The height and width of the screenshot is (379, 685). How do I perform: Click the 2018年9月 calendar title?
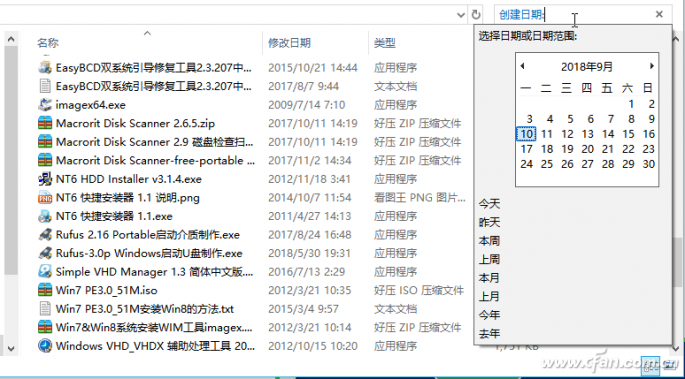click(x=587, y=67)
